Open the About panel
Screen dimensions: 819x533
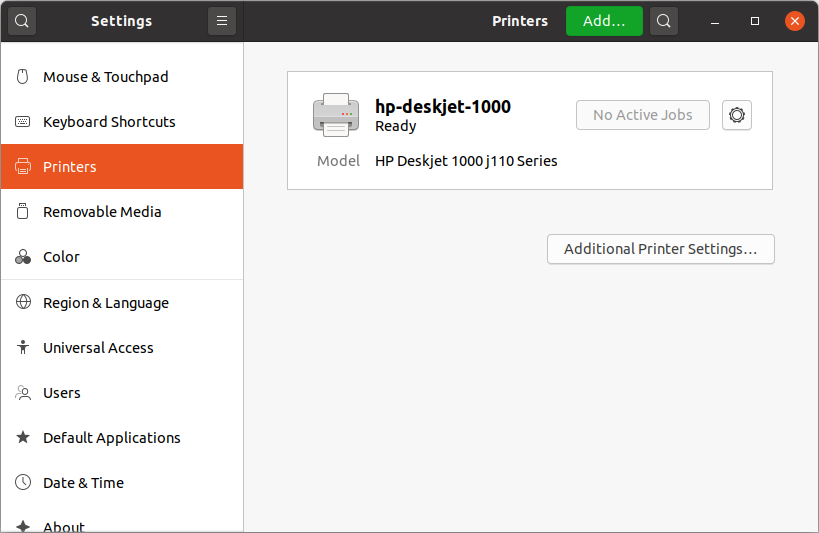[x=122, y=524]
